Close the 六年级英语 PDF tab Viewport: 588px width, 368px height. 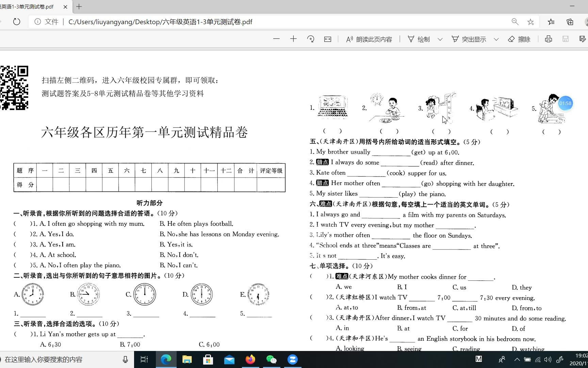(65, 6)
